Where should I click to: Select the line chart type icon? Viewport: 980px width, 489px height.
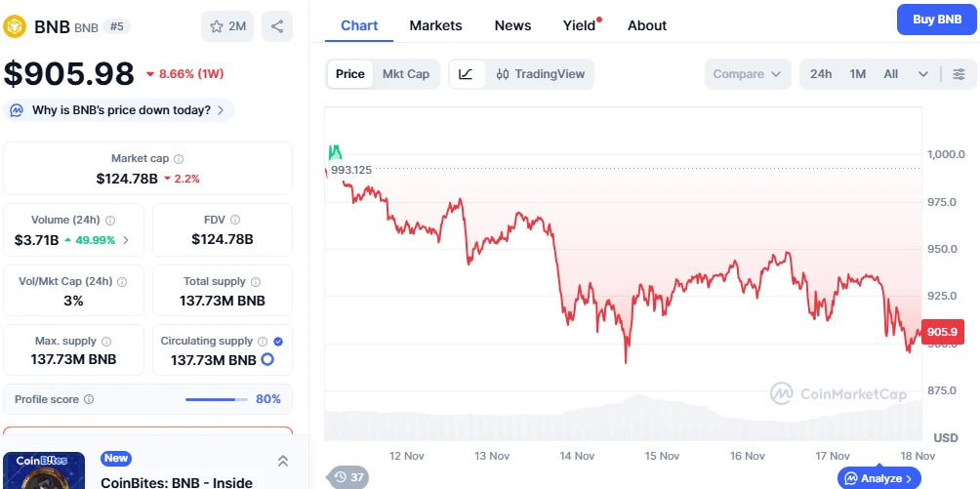(x=466, y=74)
